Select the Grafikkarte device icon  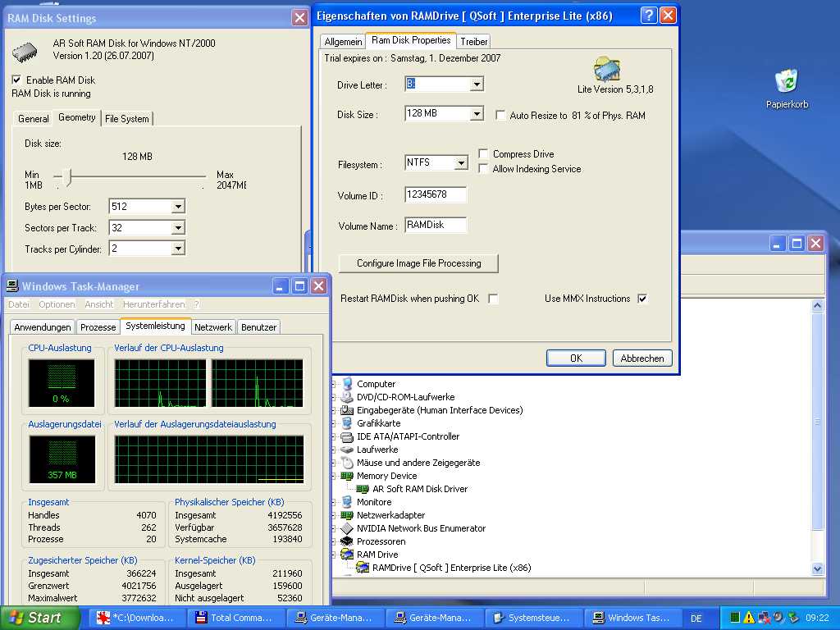pos(347,423)
